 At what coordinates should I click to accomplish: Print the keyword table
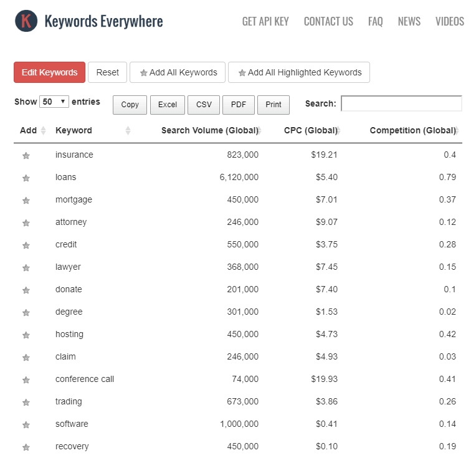tap(274, 105)
